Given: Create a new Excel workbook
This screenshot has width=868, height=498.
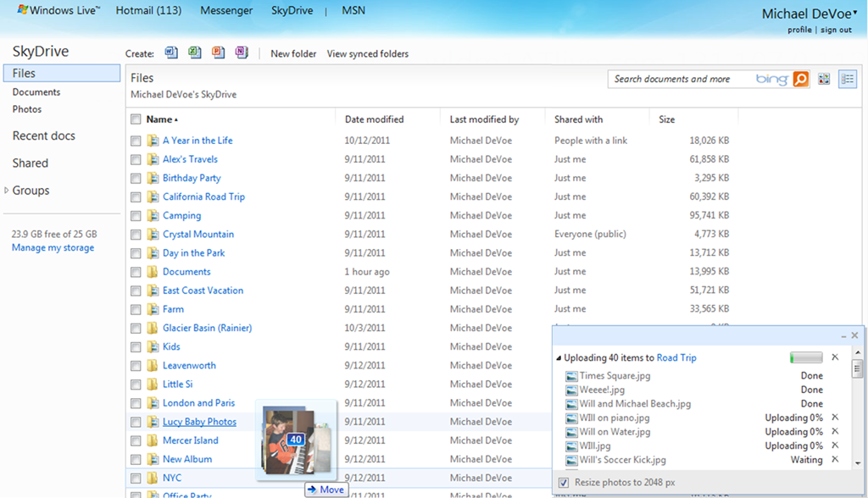Looking at the screenshot, I should coord(195,53).
